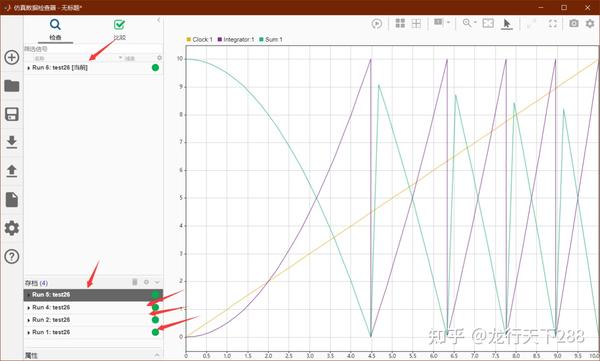Open the subplot layout grid icon
This screenshot has width=600, height=361.
tap(400, 23)
